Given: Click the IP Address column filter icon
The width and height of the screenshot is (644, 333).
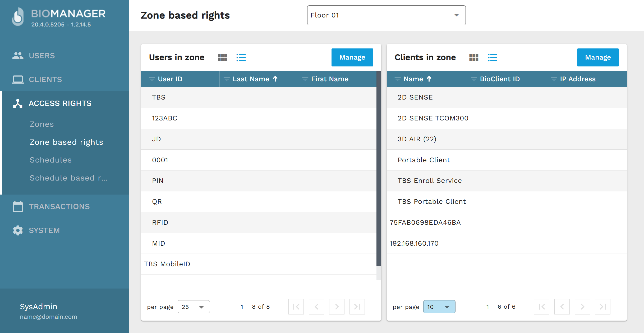Looking at the screenshot, I should (x=554, y=79).
